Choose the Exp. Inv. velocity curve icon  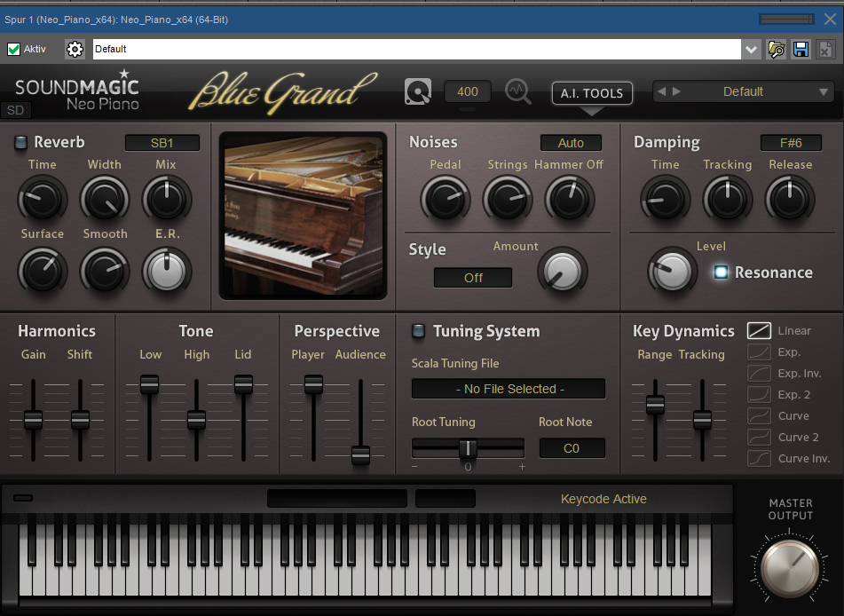click(759, 373)
